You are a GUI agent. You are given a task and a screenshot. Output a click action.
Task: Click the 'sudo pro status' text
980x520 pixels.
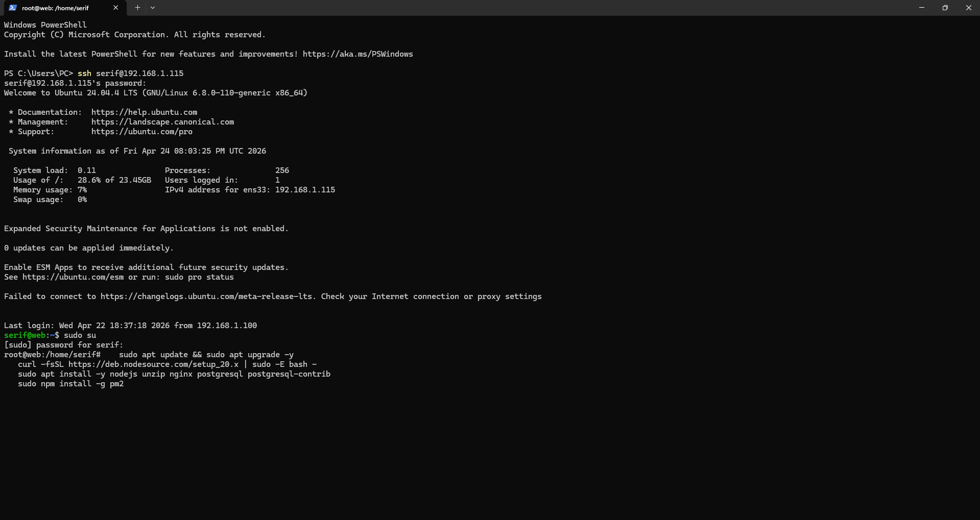pos(199,277)
